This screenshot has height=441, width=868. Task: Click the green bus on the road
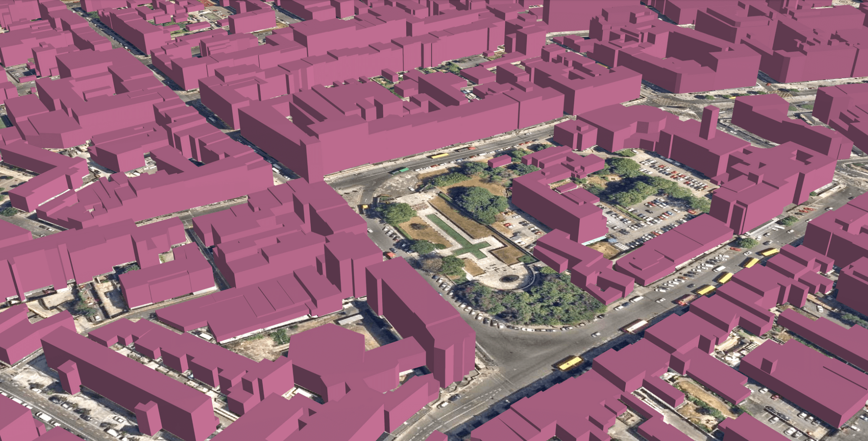[x=400, y=171]
